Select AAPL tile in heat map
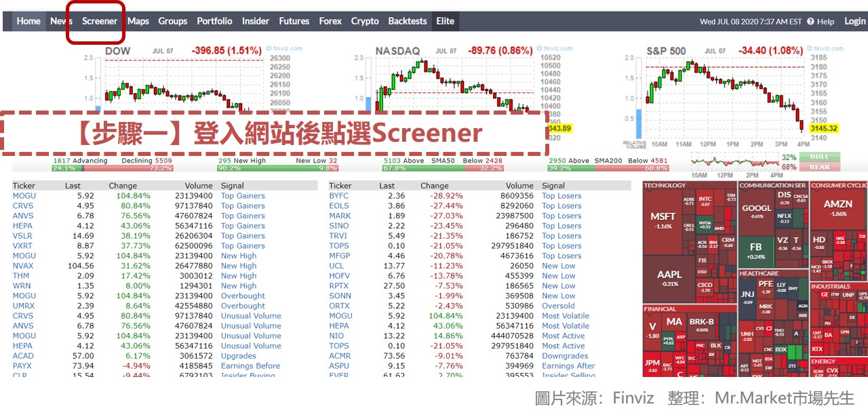 669,278
